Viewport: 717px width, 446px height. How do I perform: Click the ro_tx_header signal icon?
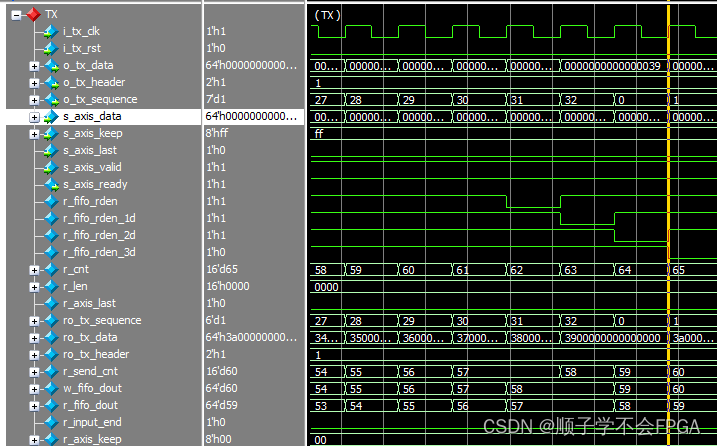click(51, 355)
